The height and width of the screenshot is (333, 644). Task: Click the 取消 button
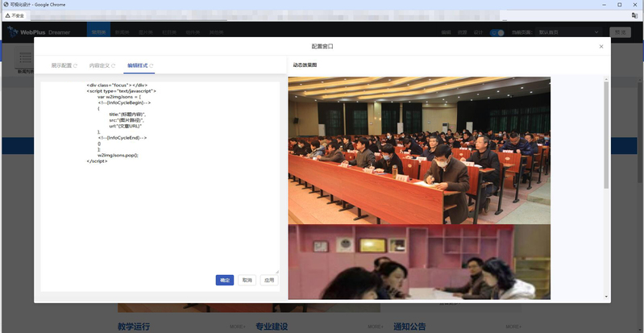coord(247,280)
